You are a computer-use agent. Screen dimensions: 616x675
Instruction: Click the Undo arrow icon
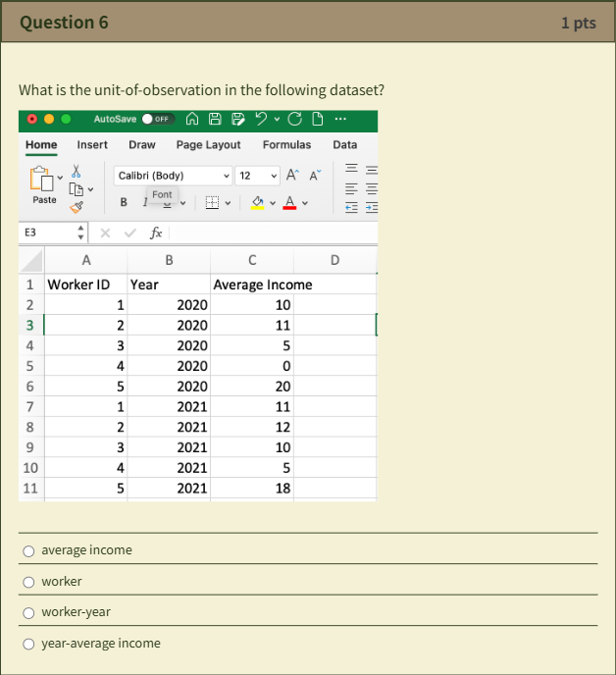click(261, 119)
